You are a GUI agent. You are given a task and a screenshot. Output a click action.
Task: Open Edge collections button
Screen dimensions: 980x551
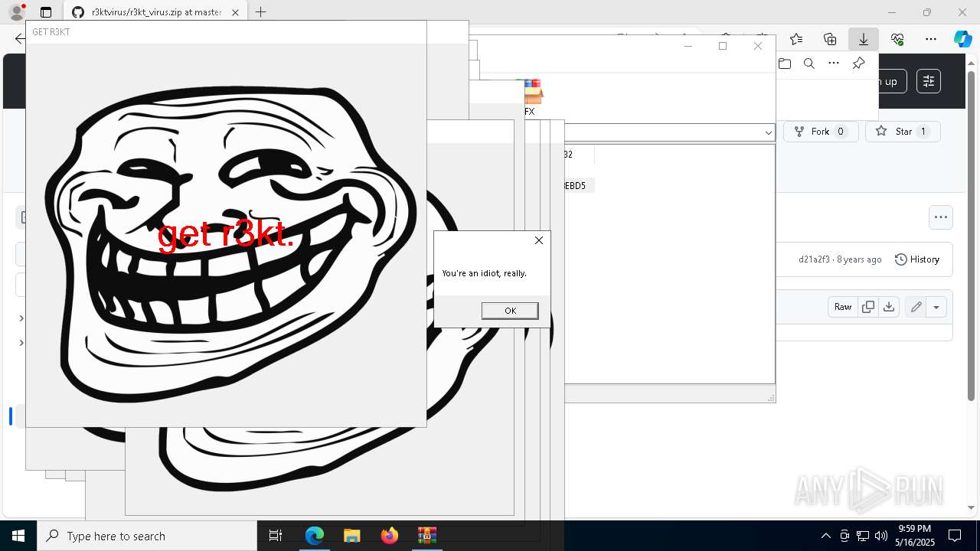click(x=830, y=39)
